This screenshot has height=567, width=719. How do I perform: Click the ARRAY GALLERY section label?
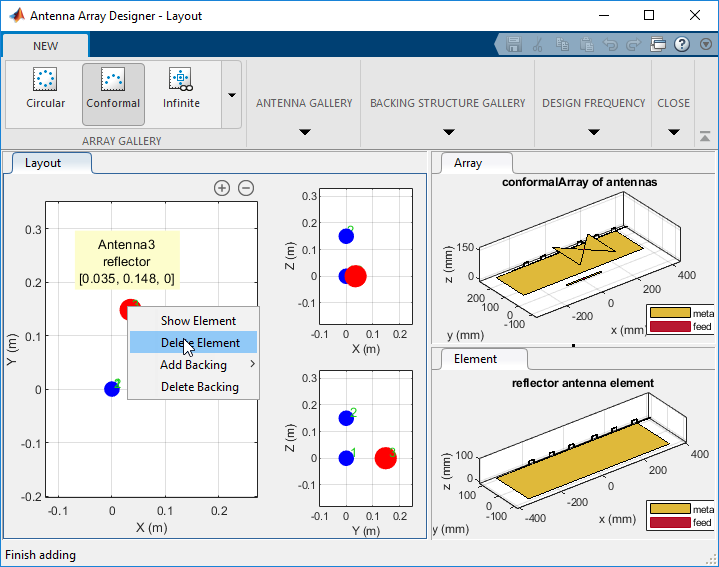(x=122, y=141)
